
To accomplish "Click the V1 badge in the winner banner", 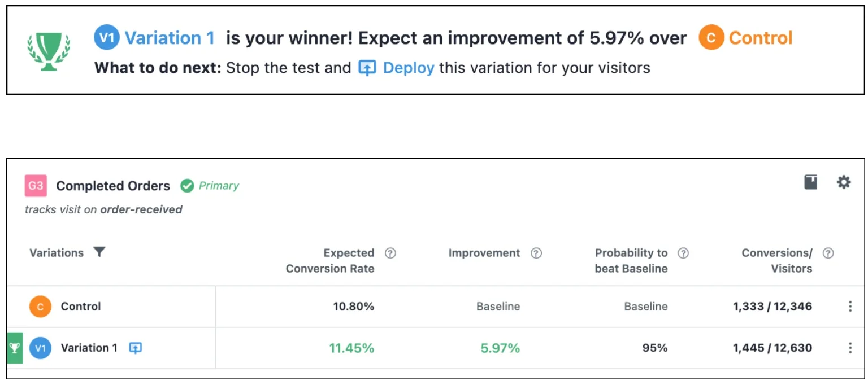I will [107, 38].
